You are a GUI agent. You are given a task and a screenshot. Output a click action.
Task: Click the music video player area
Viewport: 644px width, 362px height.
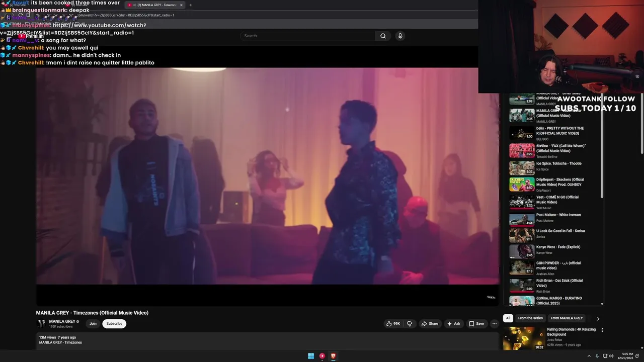point(267,176)
